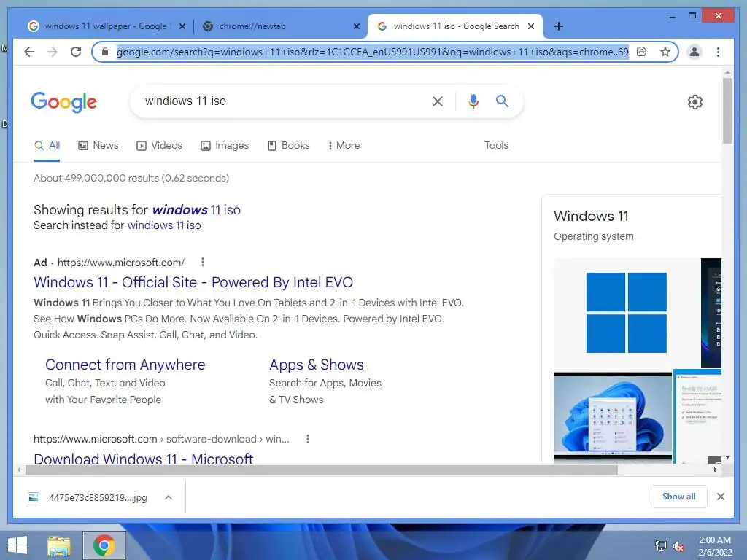The height and width of the screenshot is (560, 747).
Task: Open the Connect from Anywhere link
Action: point(125,365)
